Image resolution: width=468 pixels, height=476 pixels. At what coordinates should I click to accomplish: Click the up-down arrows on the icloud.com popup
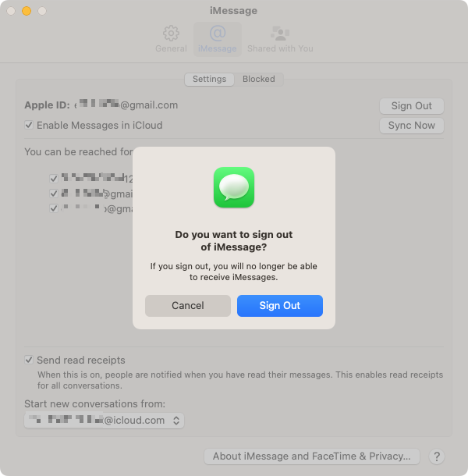[x=176, y=421]
